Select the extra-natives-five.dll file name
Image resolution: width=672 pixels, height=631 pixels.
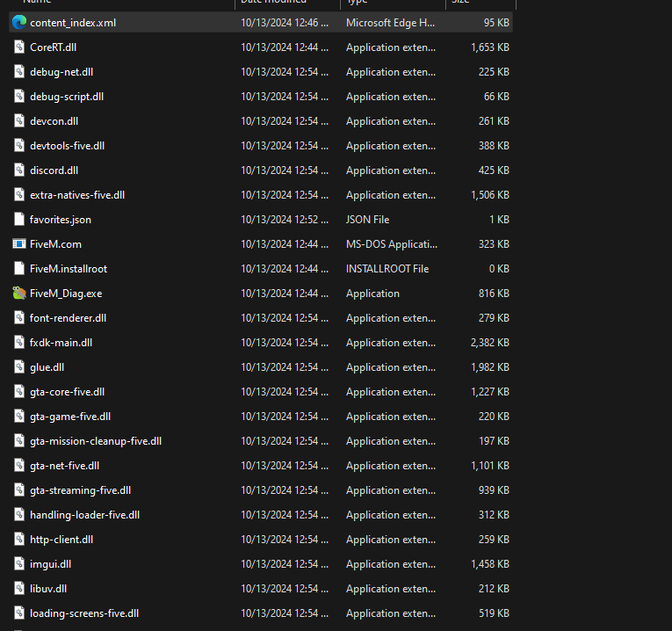point(77,195)
